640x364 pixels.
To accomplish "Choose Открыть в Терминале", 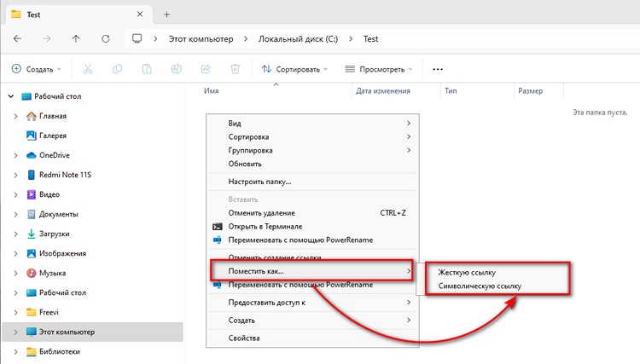I will (312, 227).
